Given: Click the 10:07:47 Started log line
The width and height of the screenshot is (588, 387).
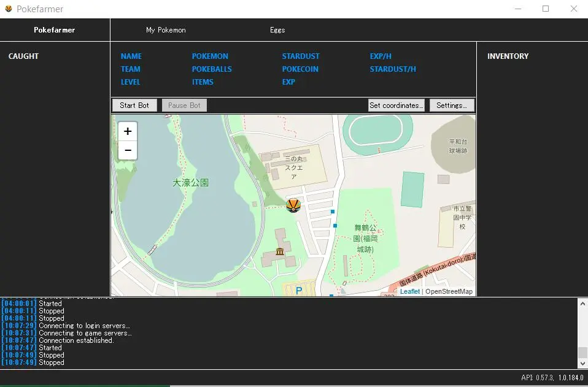Looking at the screenshot, I should pos(31,348).
